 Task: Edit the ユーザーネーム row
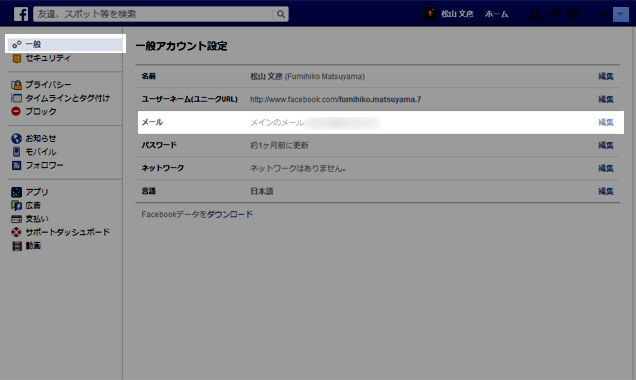[606, 99]
